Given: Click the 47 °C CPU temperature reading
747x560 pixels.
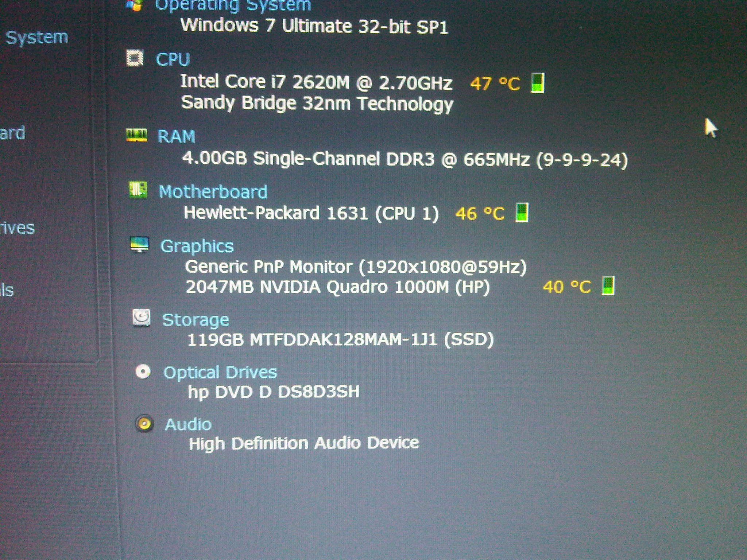Looking at the screenshot, I should click(x=495, y=83).
